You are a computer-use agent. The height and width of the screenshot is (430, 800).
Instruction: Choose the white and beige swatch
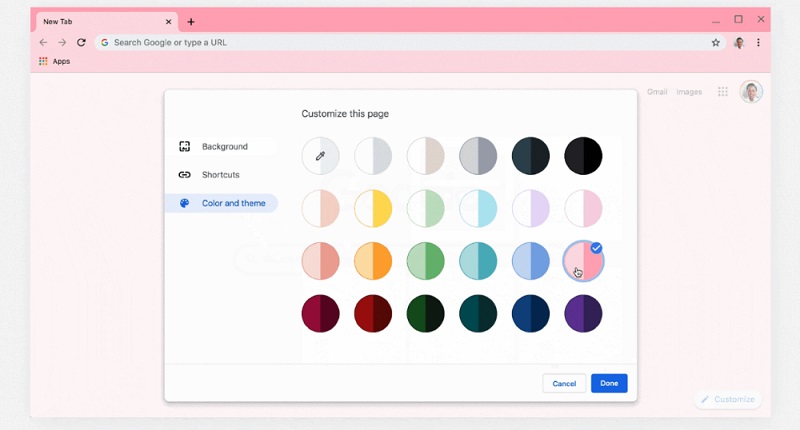pos(426,156)
